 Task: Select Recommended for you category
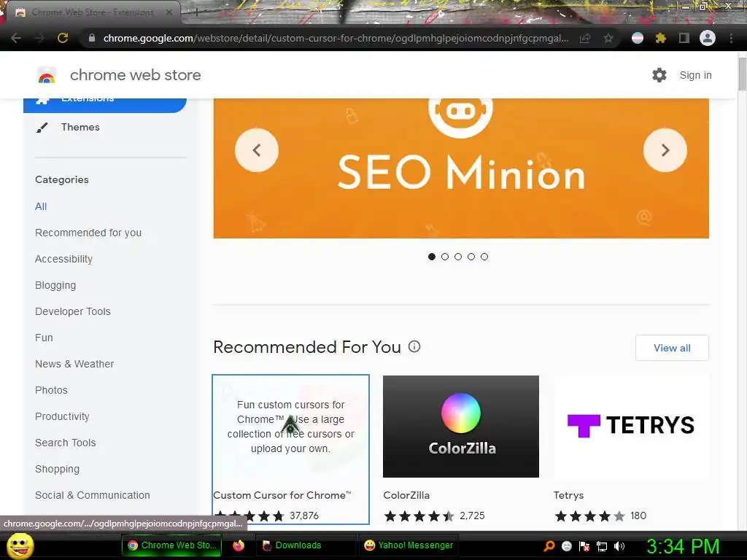88,233
